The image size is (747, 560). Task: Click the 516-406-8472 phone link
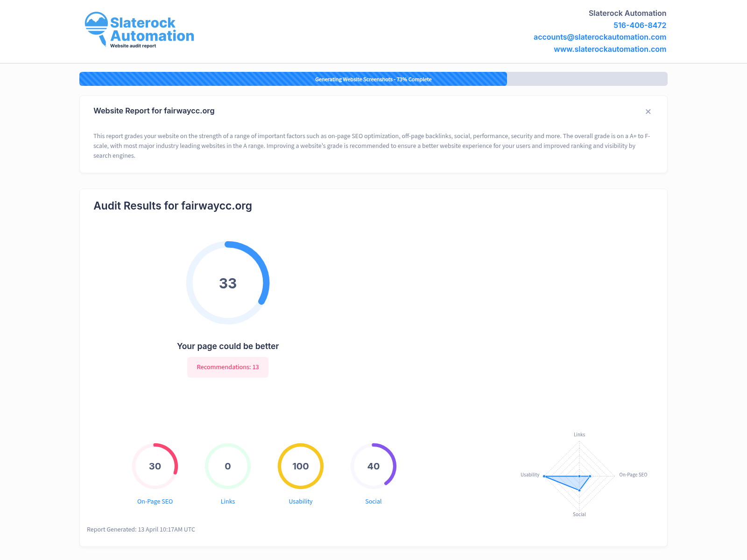640,25
